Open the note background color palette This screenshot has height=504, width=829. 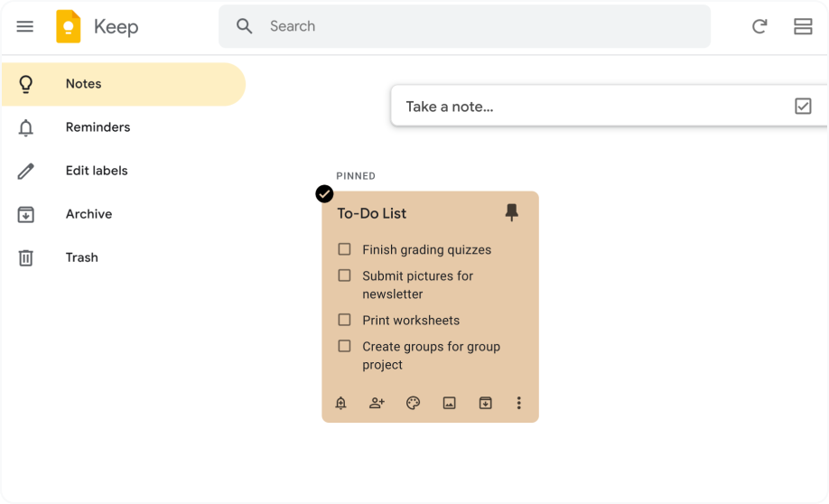[413, 404]
